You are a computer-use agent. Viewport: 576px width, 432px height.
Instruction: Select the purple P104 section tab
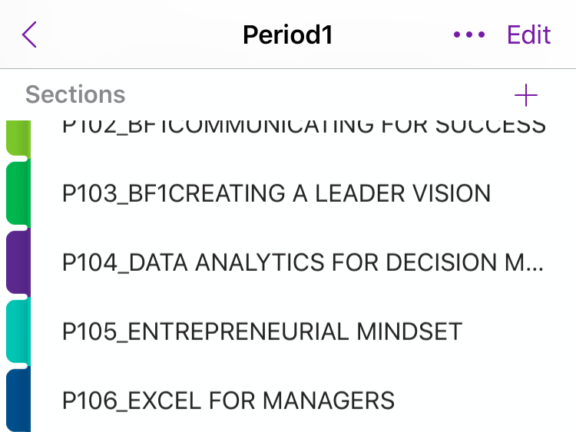(18, 262)
